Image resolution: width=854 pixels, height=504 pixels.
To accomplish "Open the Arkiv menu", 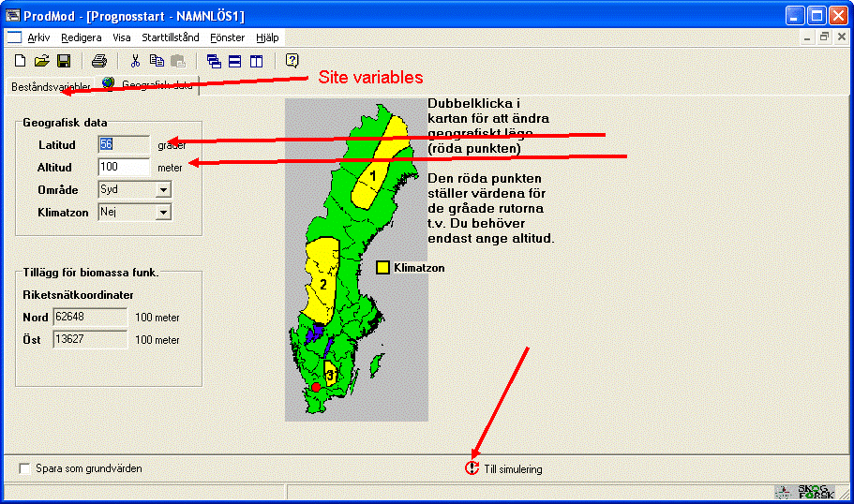I will tap(38, 37).
